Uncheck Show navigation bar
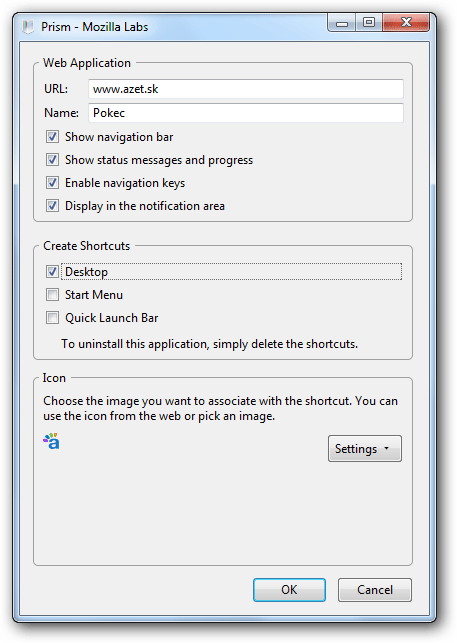 pyautogui.click(x=52, y=137)
